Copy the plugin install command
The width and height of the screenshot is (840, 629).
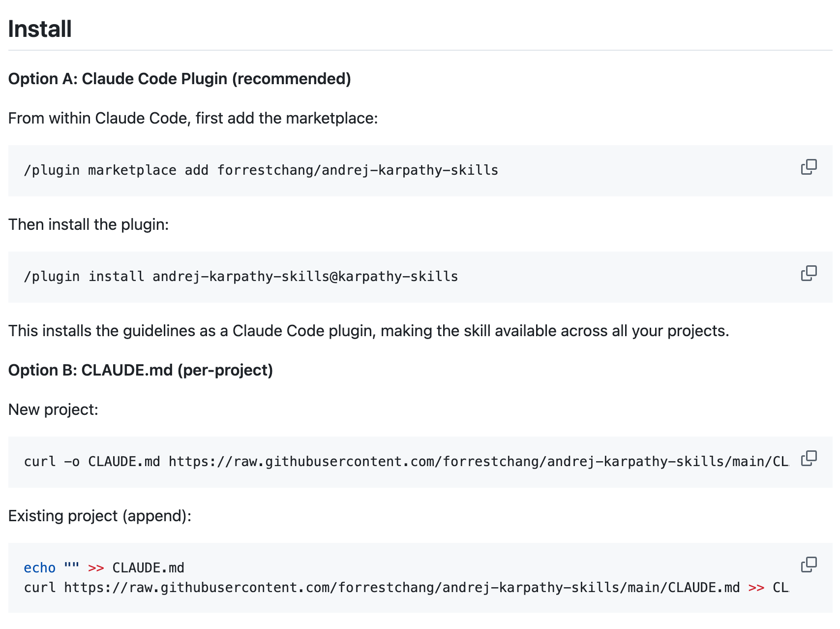pyautogui.click(x=809, y=274)
